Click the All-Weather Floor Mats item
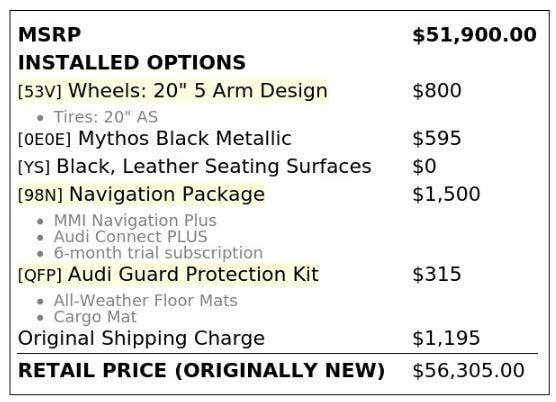Image resolution: width=556 pixels, height=402 pixels. [145, 300]
